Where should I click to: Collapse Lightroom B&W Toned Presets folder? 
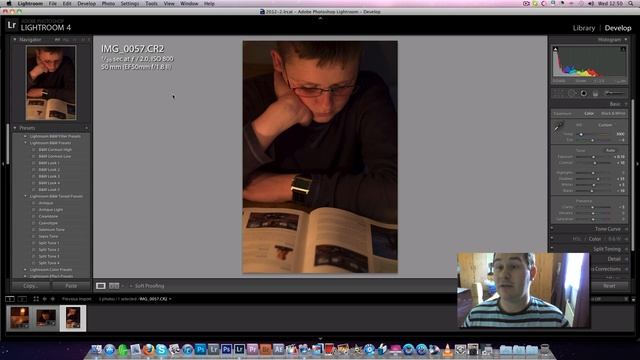[x=25, y=196]
